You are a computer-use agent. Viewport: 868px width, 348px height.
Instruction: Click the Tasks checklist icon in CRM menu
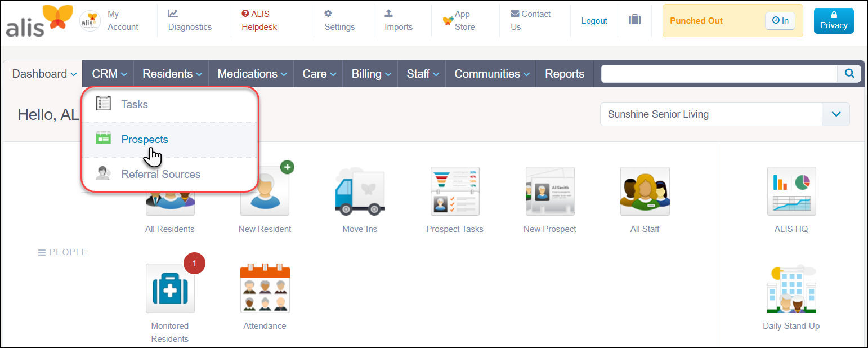103,104
